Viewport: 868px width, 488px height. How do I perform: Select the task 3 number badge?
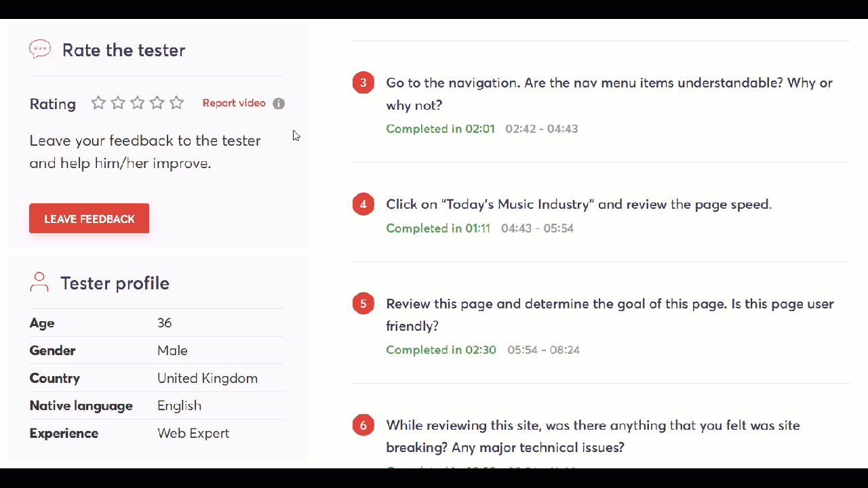pos(363,83)
